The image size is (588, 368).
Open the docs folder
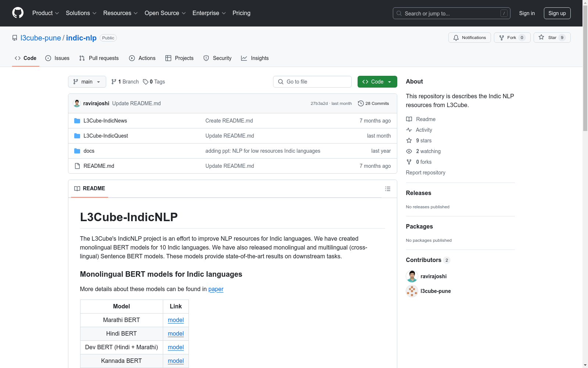click(x=89, y=151)
